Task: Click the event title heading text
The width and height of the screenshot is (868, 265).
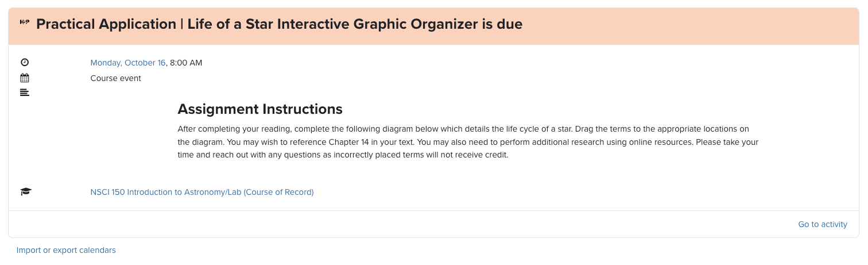Action: click(x=279, y=24)
